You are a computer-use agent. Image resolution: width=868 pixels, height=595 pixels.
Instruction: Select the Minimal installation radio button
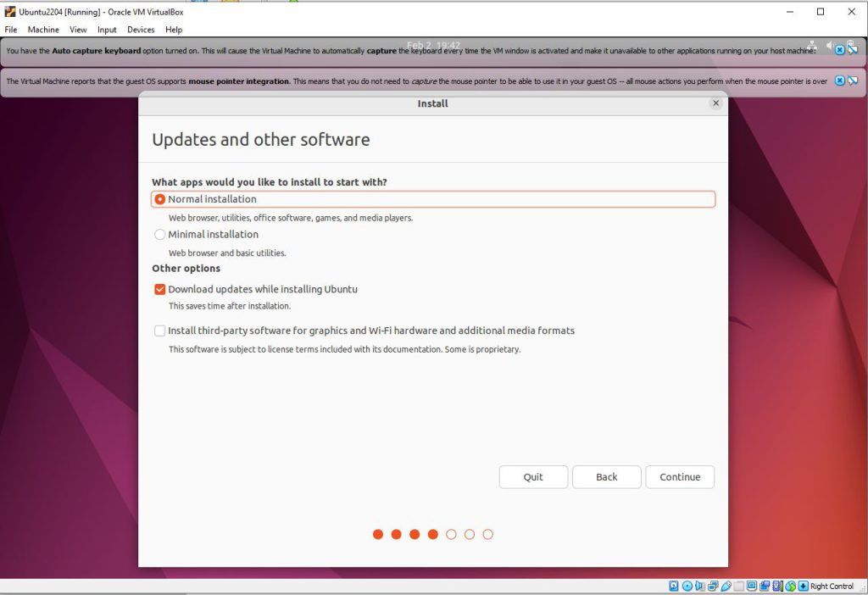point(160,235)
